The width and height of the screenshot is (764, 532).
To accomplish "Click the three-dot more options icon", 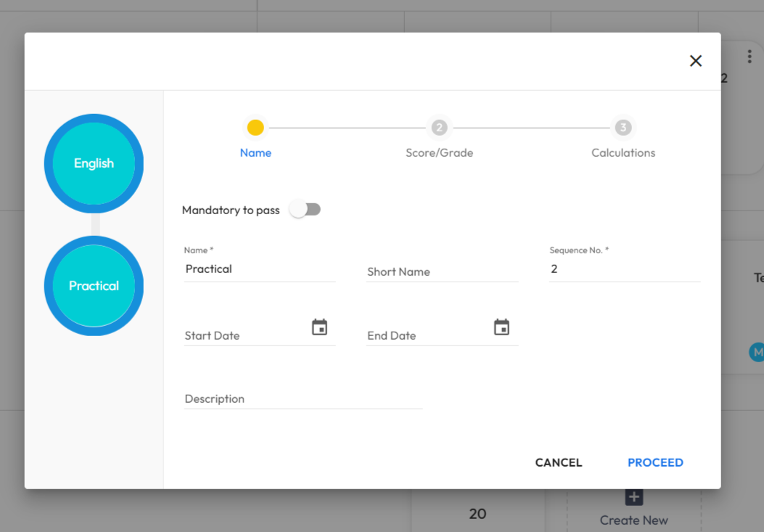I will click(749, 57).
